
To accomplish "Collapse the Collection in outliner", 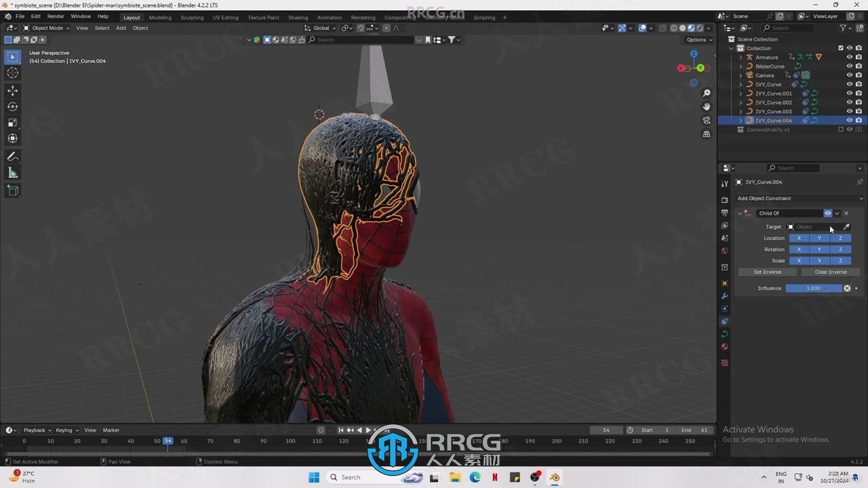I will pyautogui.click(x=732, y=48).
